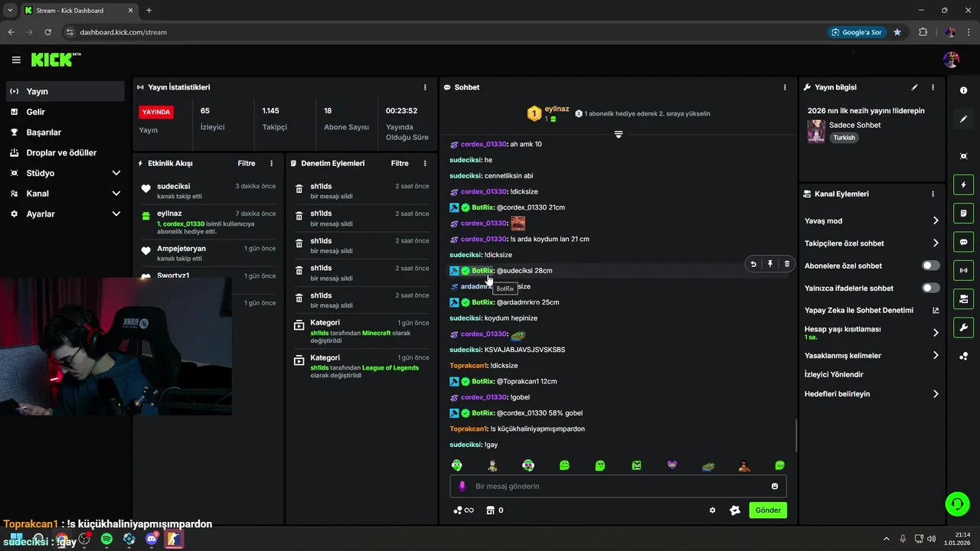Open the Kanal Eylemleri three-dot menu
This screenshot has height=551, width=980.
click(933, 194)
